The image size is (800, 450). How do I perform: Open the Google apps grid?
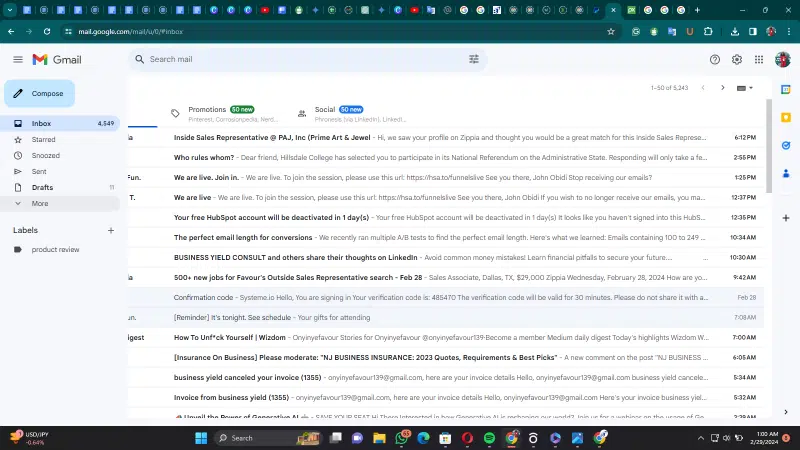pos(759,60)
